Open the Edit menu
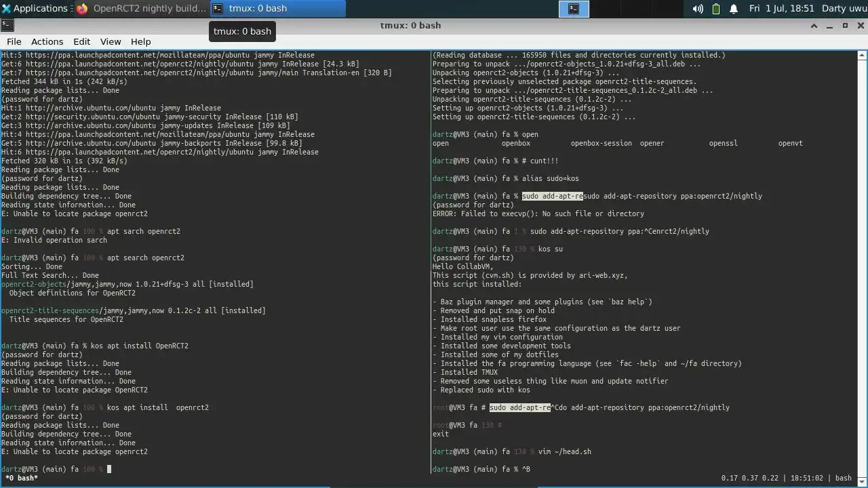The height and width of the screenshot is (488, 868). coord(81,41)
